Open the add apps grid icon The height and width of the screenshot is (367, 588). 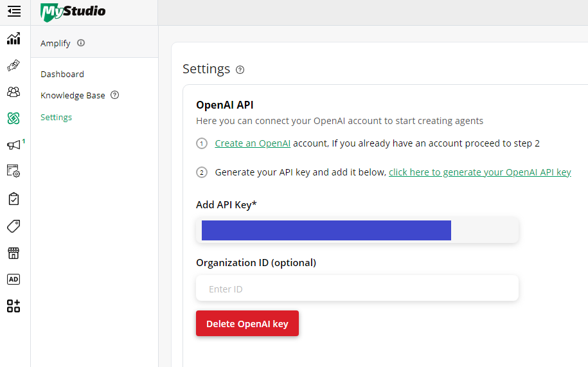pos(13,306)
